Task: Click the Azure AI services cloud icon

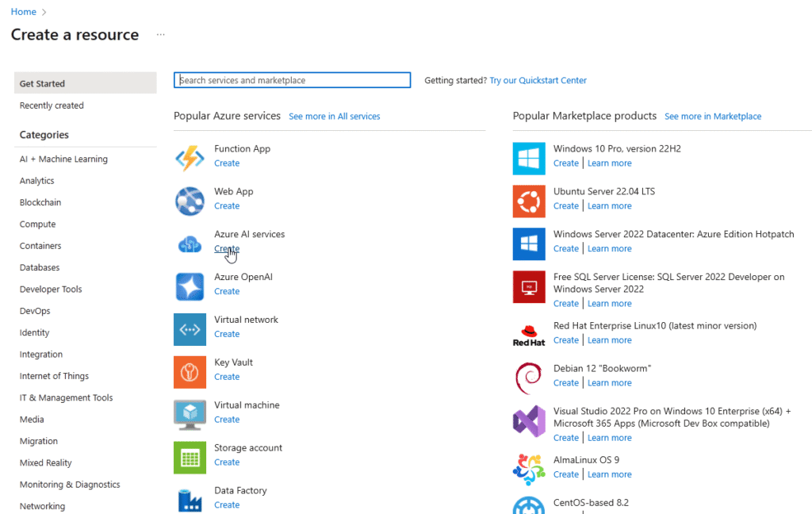Action: pos(190,244)
